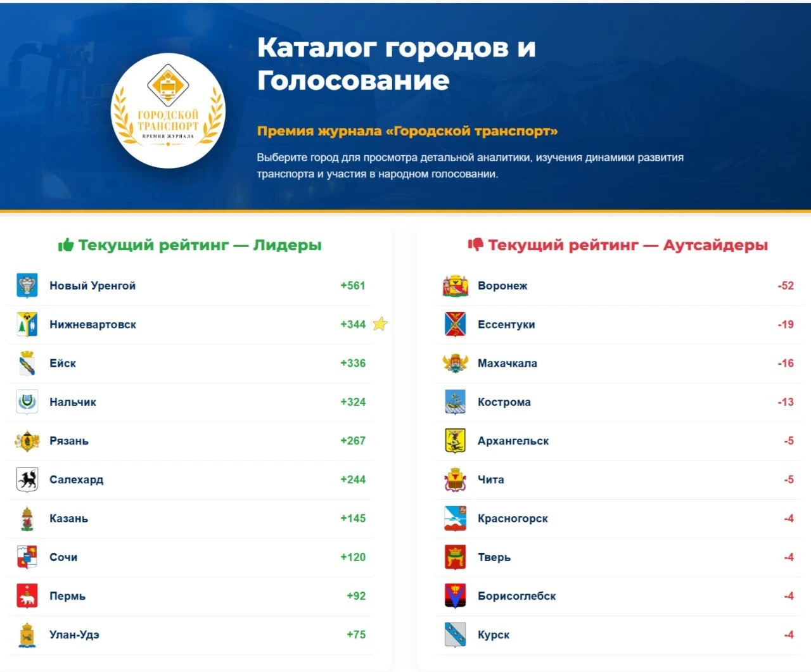
Task: Click the +92 score for Пермь
Action: (356, 596)
